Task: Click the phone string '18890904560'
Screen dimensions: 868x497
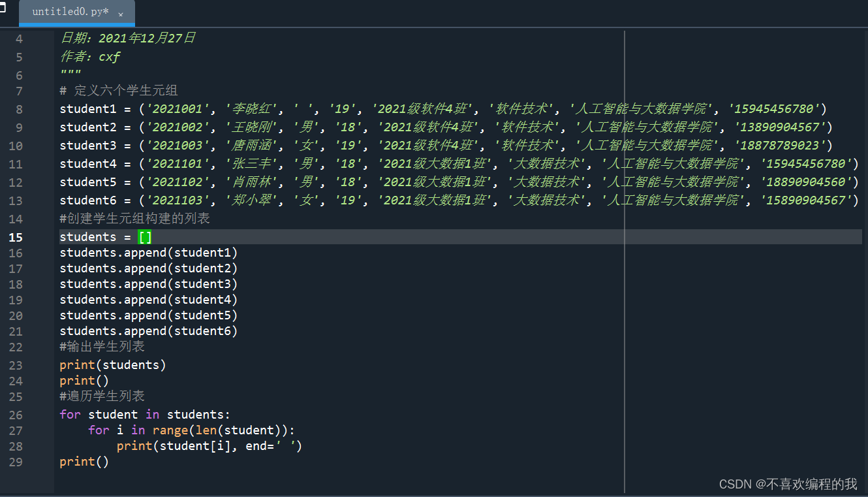Action: 807,182
